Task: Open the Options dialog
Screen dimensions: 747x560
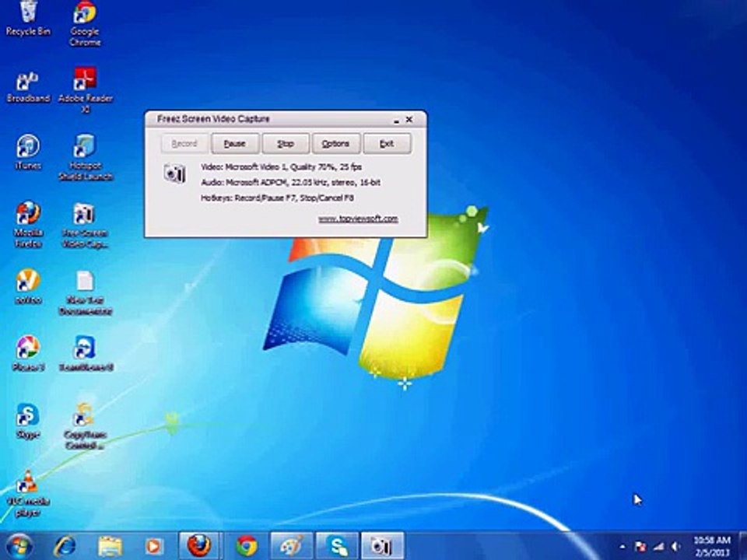Action: (336, 143)
